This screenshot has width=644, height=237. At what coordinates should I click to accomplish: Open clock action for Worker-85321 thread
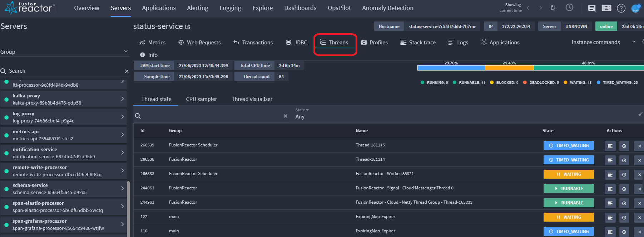[x=624, y=174]
